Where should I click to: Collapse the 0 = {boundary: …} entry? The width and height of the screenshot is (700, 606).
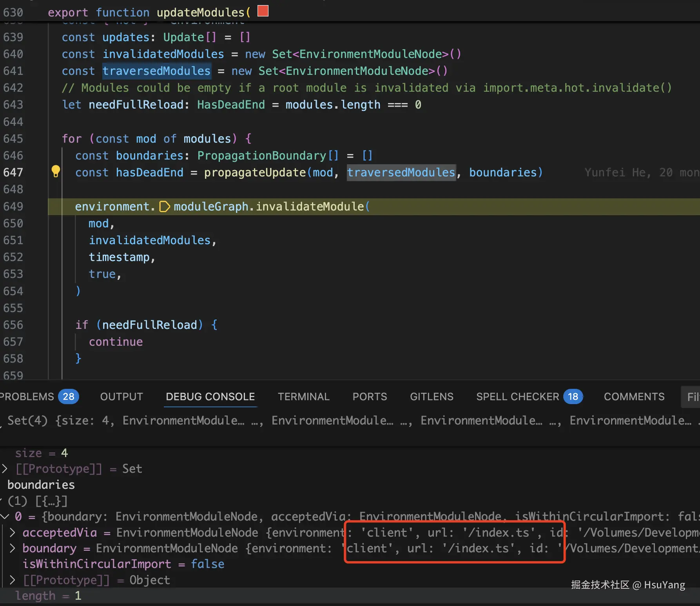[4, 517]
